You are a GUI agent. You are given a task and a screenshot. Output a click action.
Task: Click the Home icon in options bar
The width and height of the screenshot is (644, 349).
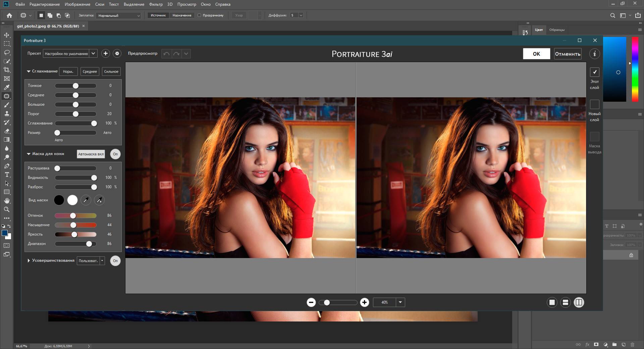coord(9,15)
